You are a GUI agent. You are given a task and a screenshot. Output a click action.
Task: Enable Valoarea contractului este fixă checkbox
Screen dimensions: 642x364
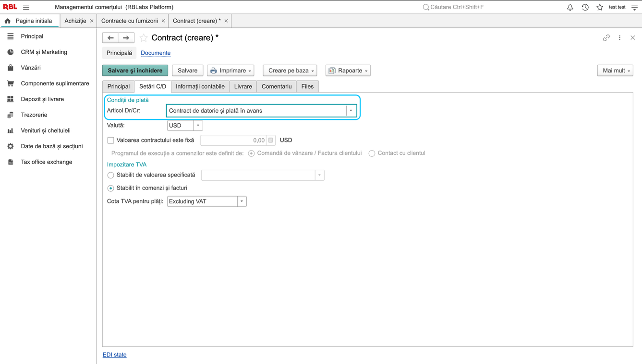tap(110, 140)
